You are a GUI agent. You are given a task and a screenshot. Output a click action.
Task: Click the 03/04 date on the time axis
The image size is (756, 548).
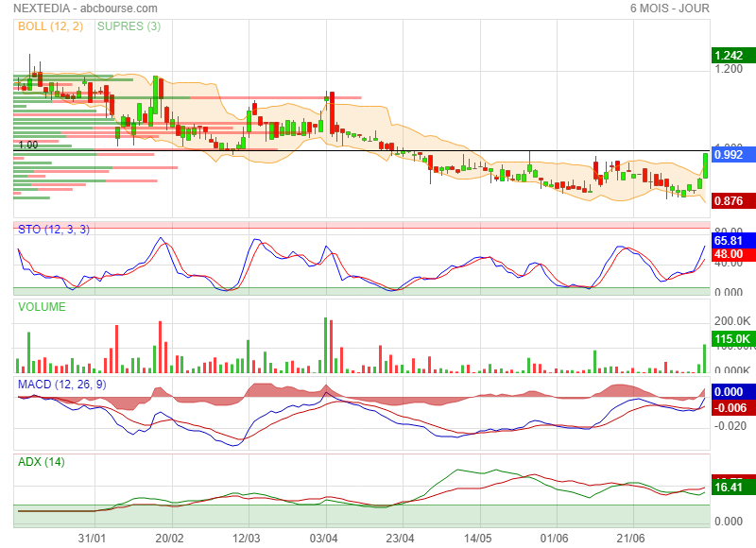(324, 537)
